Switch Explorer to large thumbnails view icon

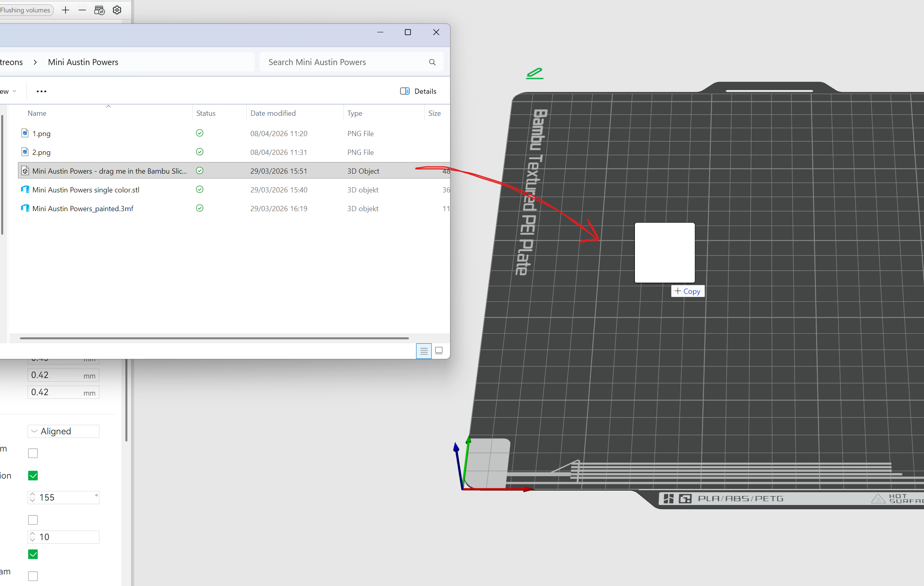[439, 351]
